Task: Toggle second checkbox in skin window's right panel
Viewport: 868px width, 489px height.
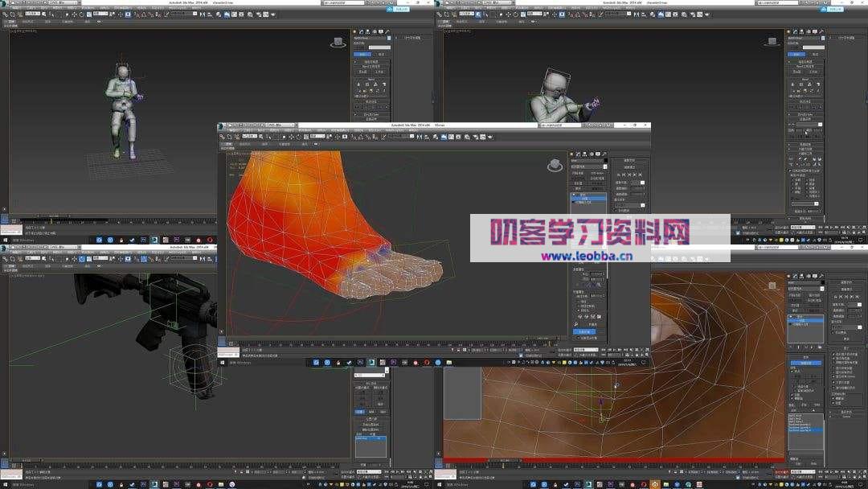Action: [833, 359]
